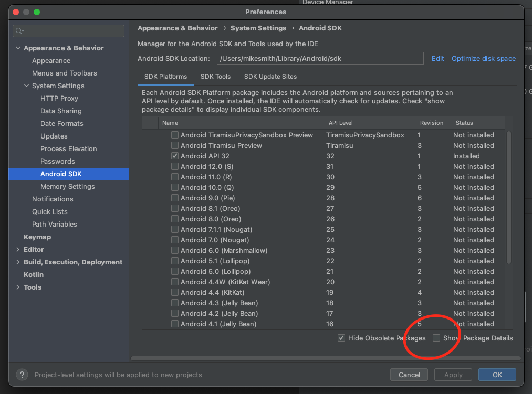Open the Keymap settings page
This screenshot has width=532, height=394.
pos(37,237)
